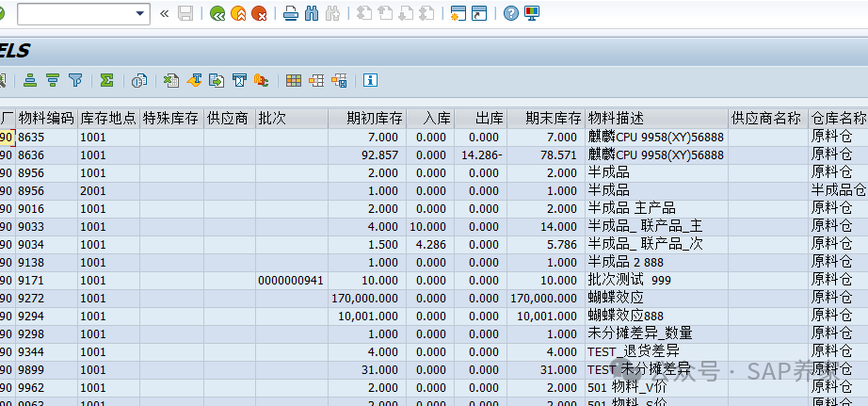Image resolution: width=868 pixels, height=406 pixels.
Task: Click the Send mail recipient icon
Action: (x=238, y=81)
